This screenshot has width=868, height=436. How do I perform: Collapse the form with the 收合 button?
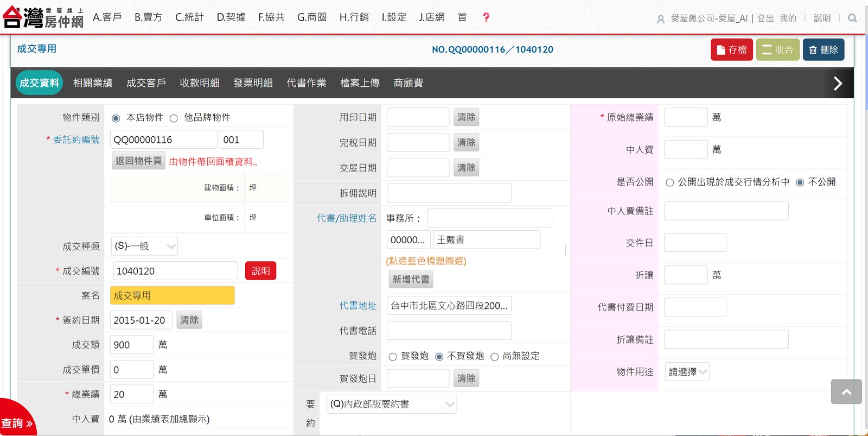[x=777, y=50]
